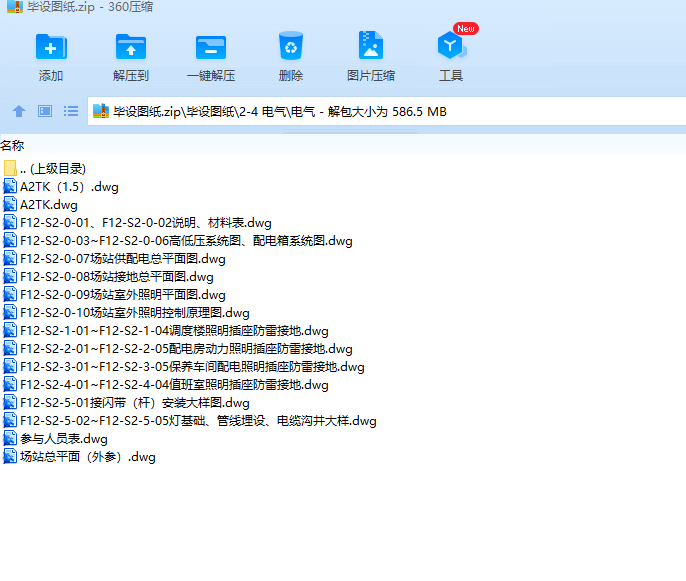Click the dwg icon of F12-S2-4-01 file

coord(10,385)
